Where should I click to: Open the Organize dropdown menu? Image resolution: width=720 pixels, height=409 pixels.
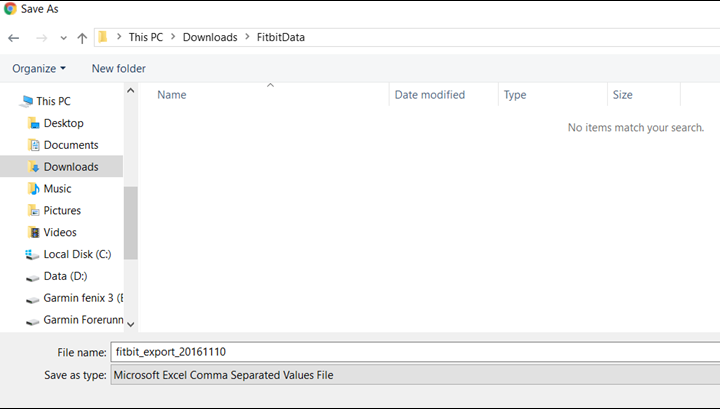(39, 68)
